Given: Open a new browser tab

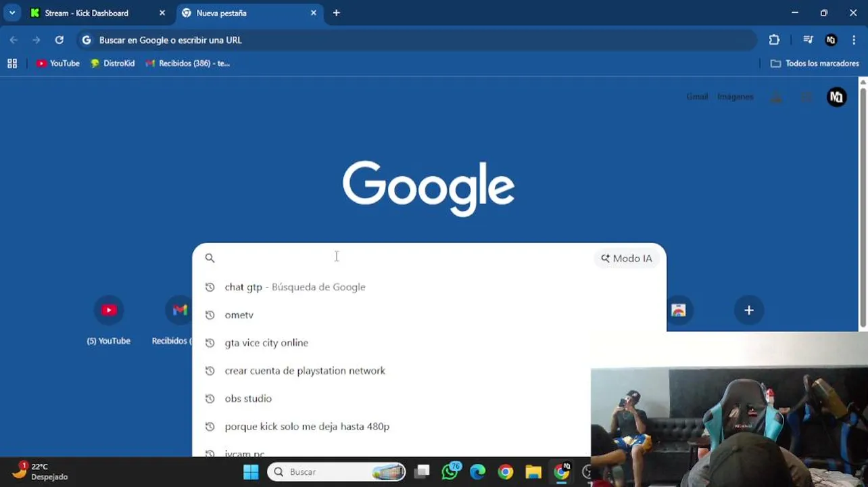Looking at the screenshot, I should coord(336,13).
